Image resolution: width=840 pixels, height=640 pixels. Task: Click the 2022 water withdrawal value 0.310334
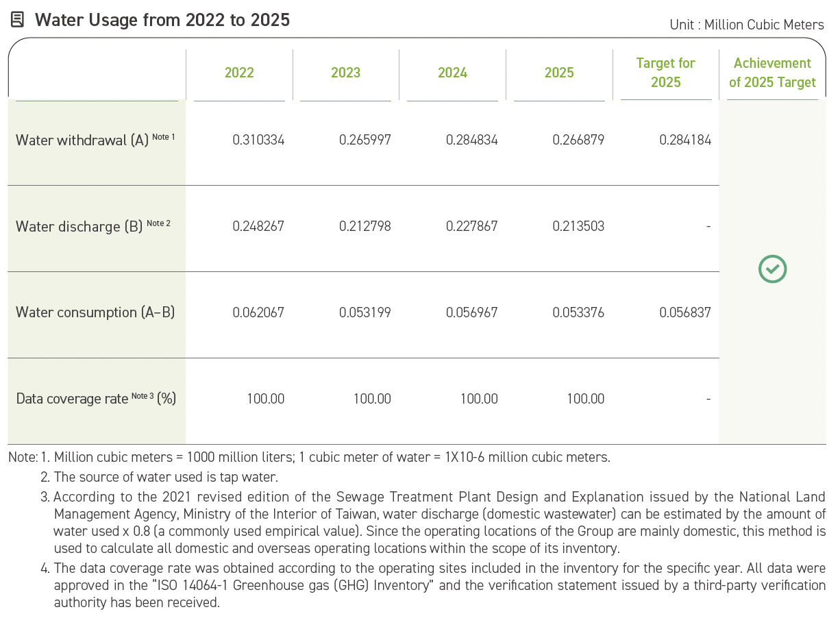coord(258,140)
